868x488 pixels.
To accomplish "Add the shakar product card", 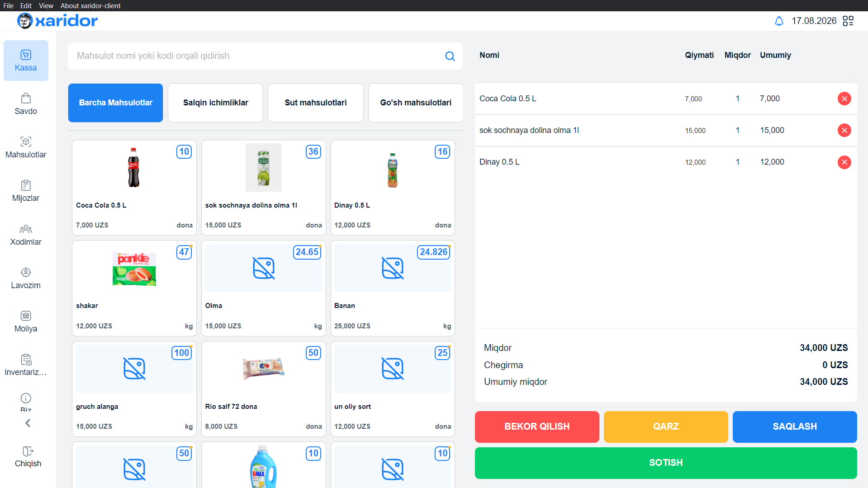I will 134,288.
